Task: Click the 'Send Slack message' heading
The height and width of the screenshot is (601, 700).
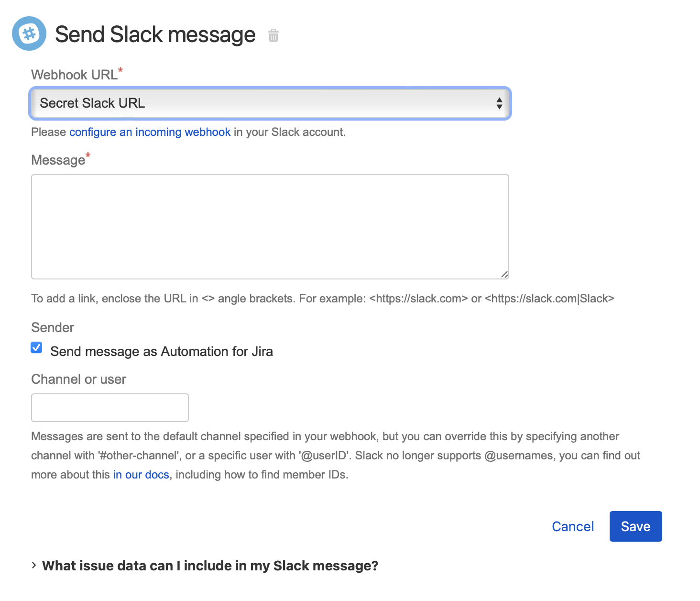Action: click(155, 34)
